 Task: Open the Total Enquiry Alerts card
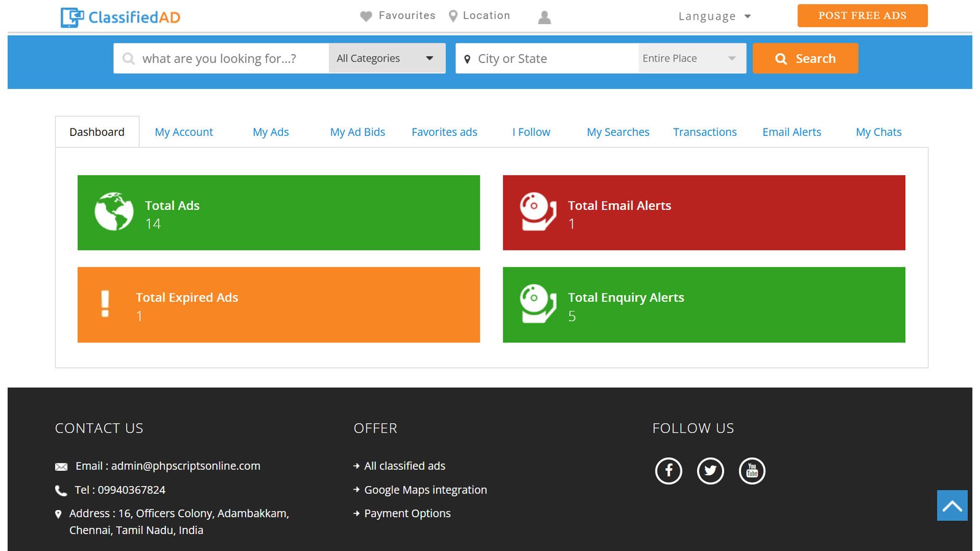(x=704, y=304)
